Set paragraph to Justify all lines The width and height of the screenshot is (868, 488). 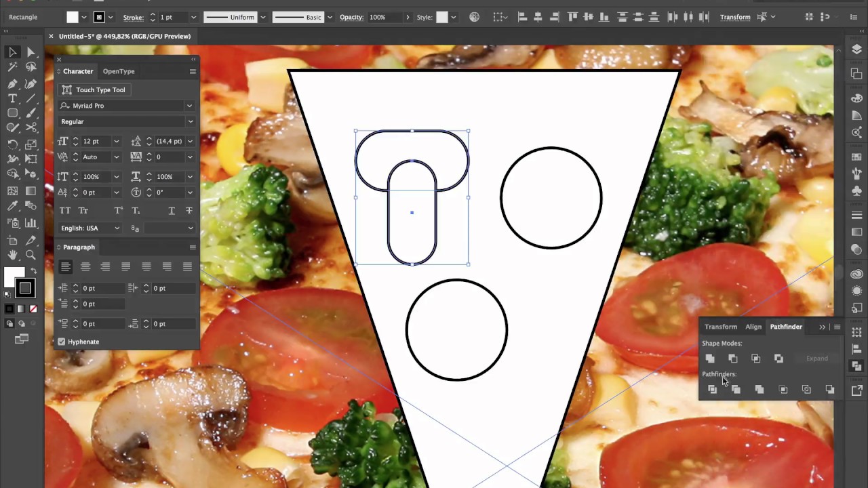pos(187,267)
